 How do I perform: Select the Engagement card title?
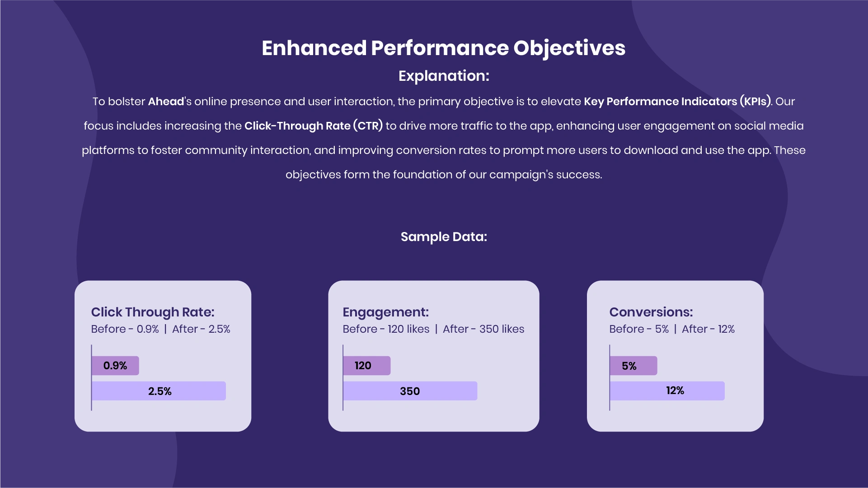click(x=385, y=312)
